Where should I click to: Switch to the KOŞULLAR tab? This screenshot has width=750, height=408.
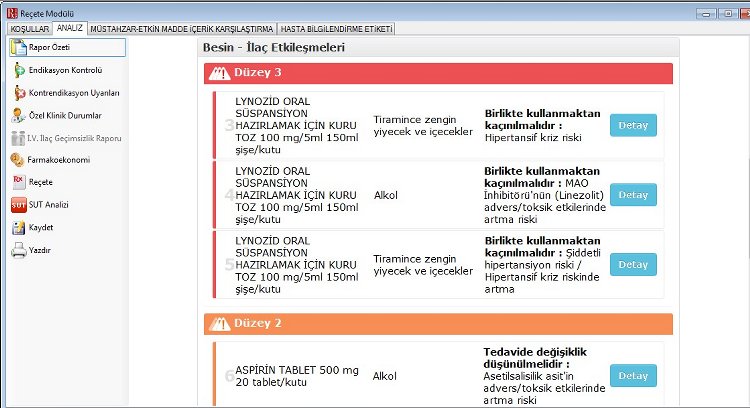pos(30,29)
